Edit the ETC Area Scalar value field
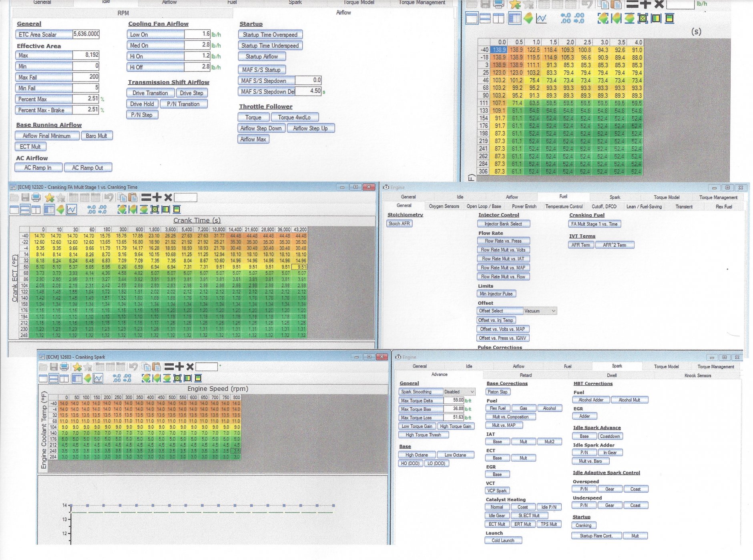 pyautogui.click(x=86, y=34)
